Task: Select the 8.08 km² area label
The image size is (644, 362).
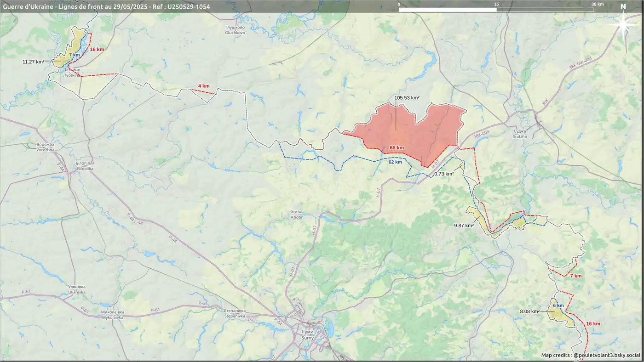Action: [x=529, y=311]
